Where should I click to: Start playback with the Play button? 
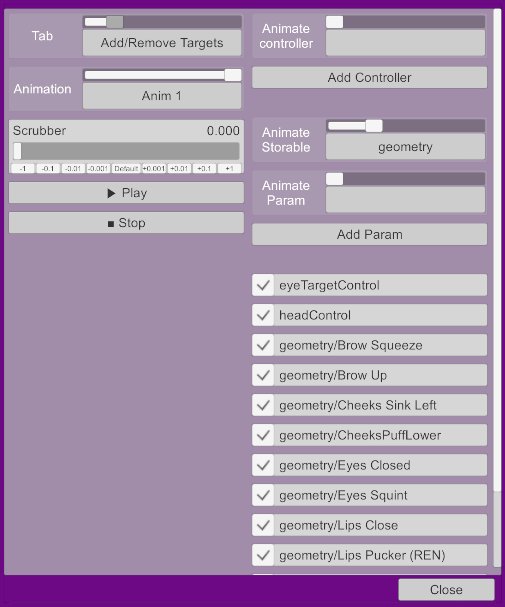point(126,193)
